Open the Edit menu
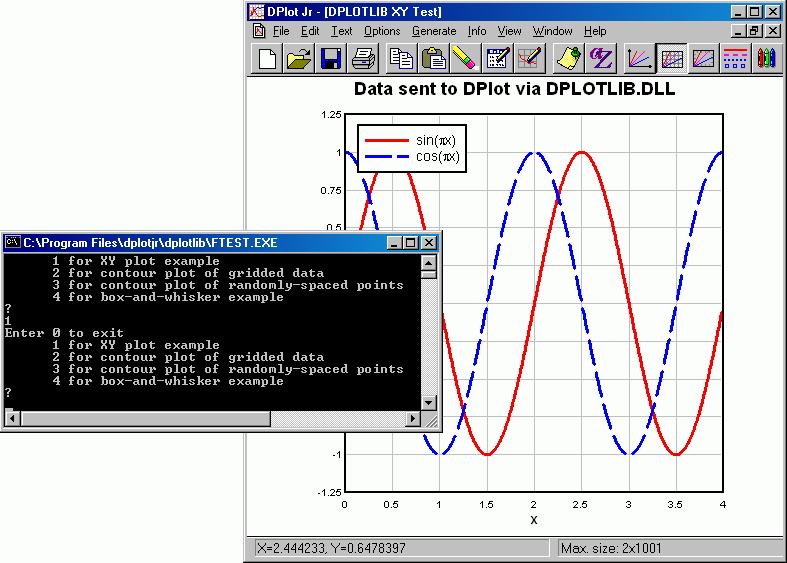The height and width of the screenshot is (563, 787). (310, 31)
